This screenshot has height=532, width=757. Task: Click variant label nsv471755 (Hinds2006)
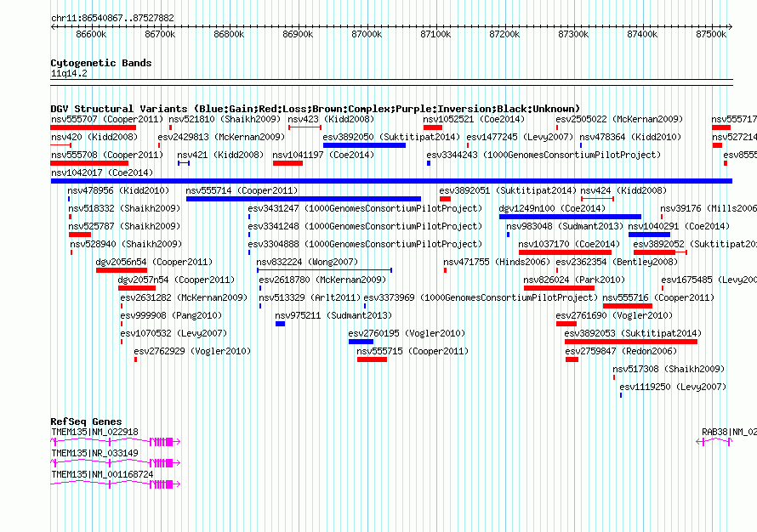497,262
